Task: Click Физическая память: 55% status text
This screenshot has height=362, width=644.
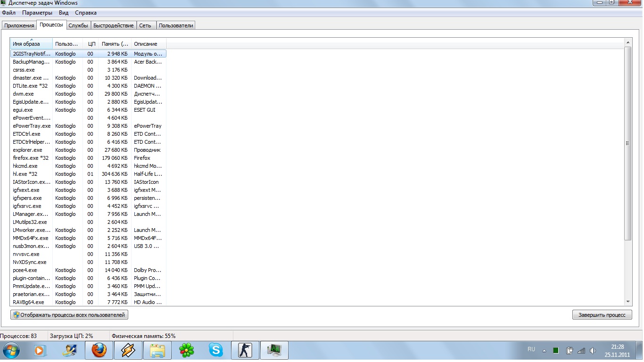Action: (143, 336)
